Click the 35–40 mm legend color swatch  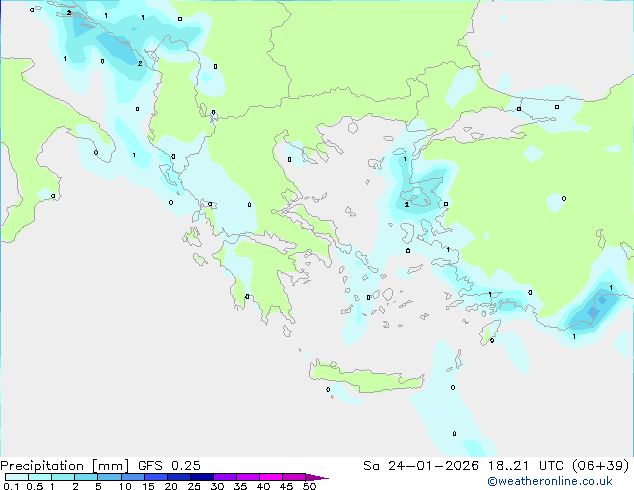pyautogui.click(x=248, y=477)
